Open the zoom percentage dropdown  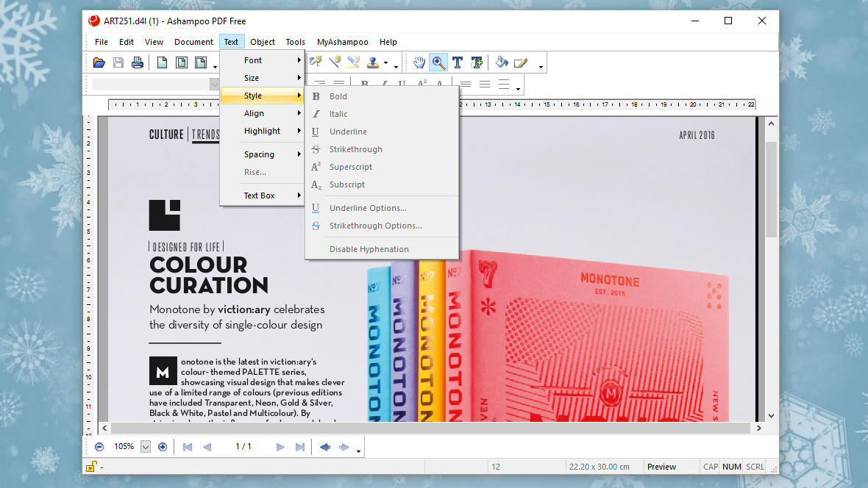tap(145, 447)
